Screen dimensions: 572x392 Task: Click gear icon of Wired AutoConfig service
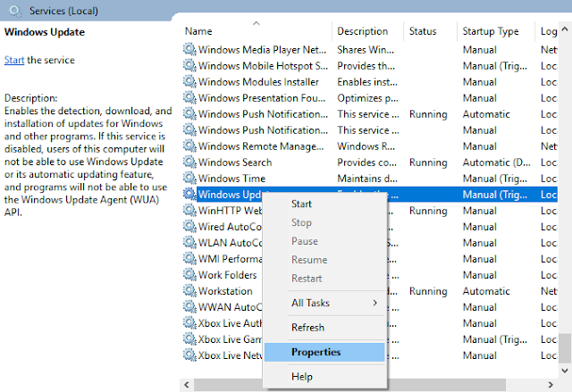189,226
